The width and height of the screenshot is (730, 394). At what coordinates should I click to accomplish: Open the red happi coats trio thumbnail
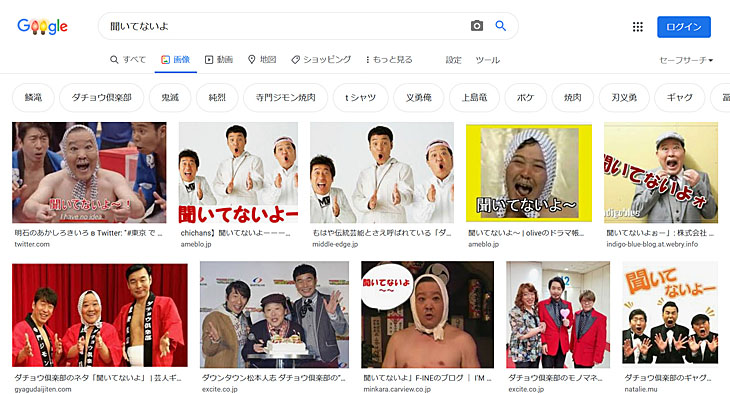click(x=100, y=315)
